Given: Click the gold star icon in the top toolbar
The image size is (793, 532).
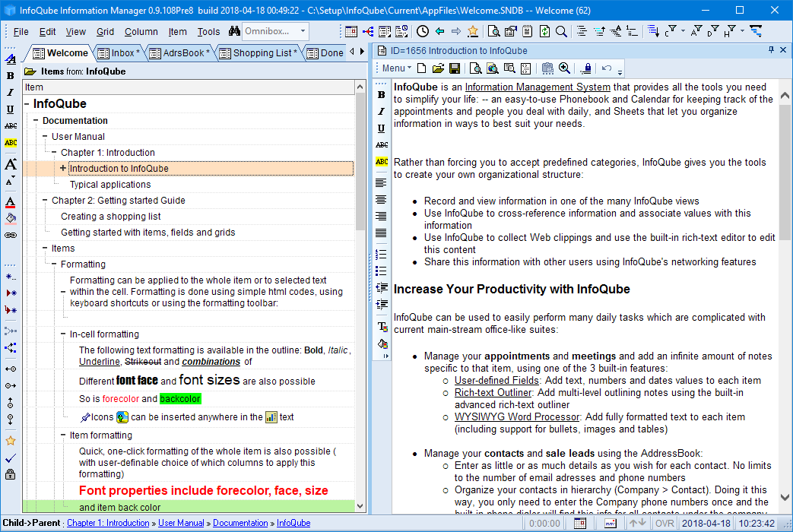Looking at the screenshot, I should click(x=473, y=31).
